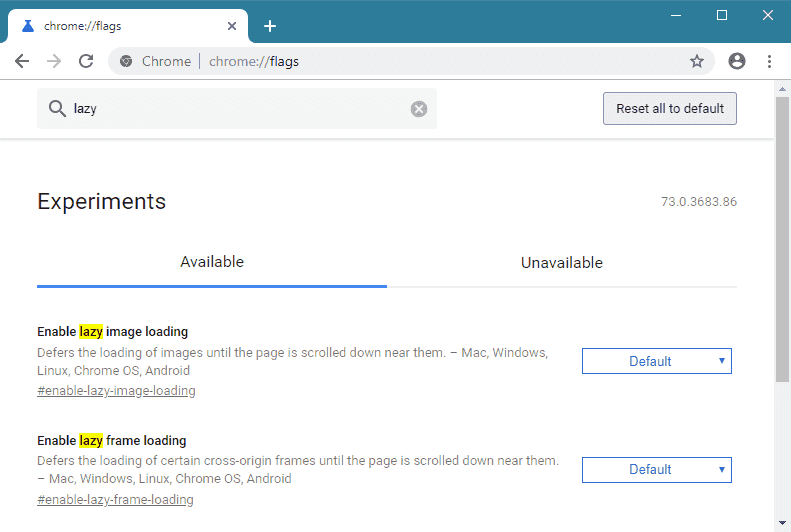Open a new tab with the plus button

point(270,26)
